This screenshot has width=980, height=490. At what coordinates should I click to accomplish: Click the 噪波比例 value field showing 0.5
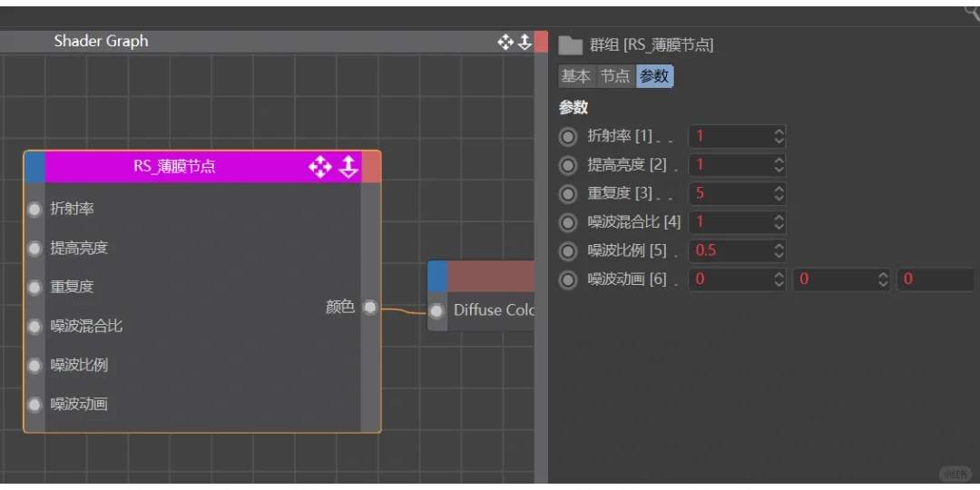click(x=737, y=250)
